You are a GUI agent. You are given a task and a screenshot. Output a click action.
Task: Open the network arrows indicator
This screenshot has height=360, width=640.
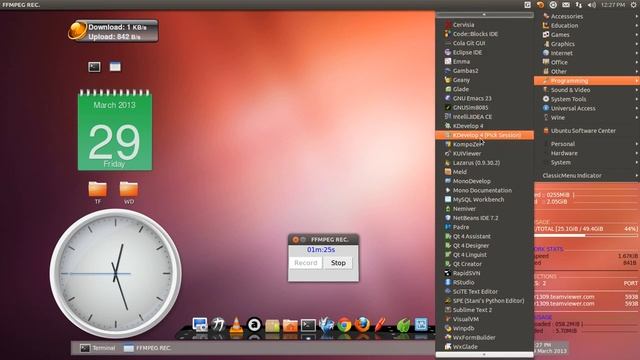pos(578,5)
